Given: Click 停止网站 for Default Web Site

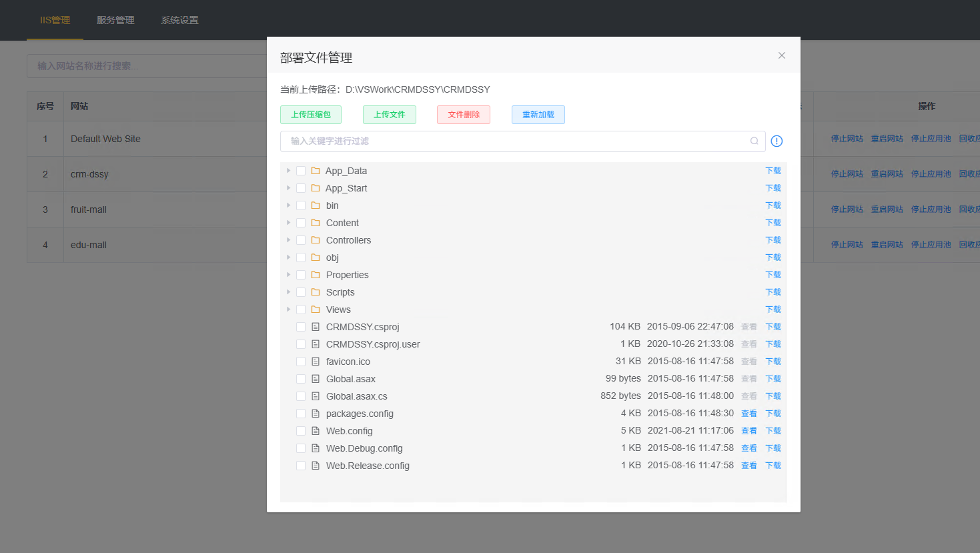Looking at the screenshot, I should click(847, 139).
